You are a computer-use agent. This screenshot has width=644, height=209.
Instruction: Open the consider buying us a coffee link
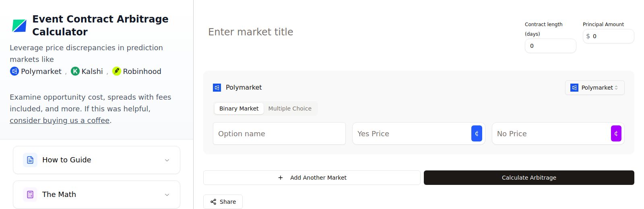click(60, 121)
